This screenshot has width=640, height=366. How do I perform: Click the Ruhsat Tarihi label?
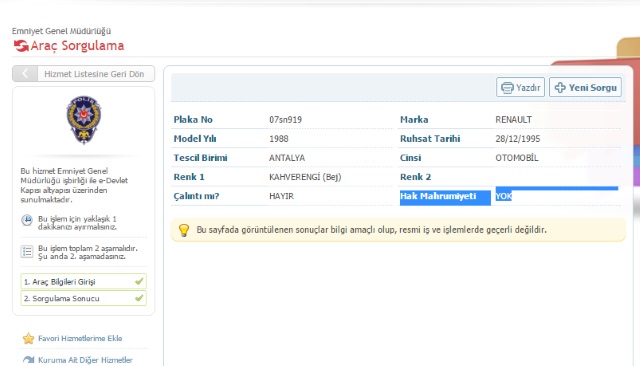(x=430, y=139)
